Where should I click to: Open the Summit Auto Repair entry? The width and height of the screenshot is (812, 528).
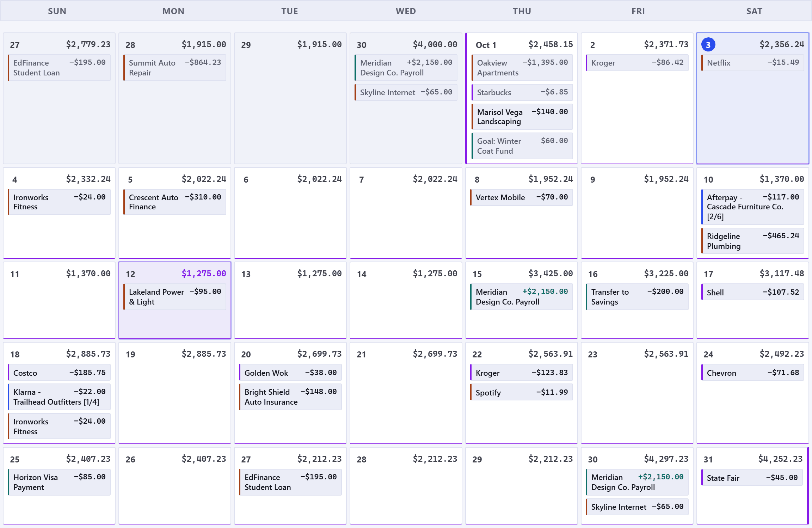pos(174,68)
